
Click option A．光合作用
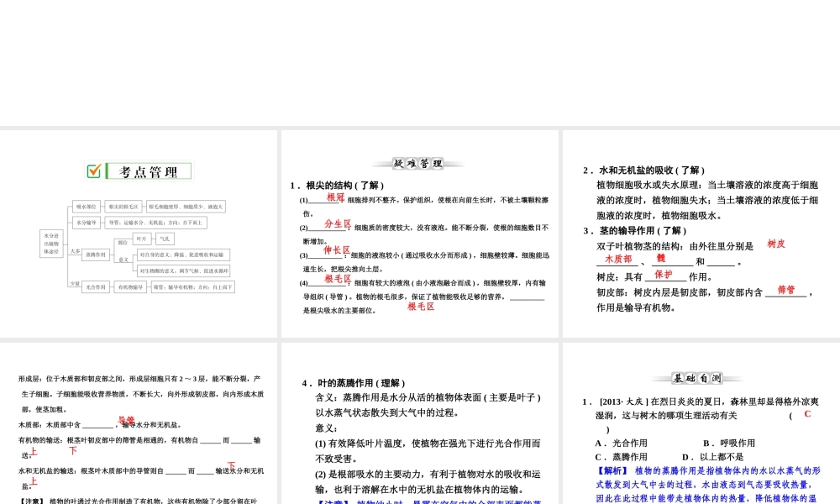[x=622, y=443]
